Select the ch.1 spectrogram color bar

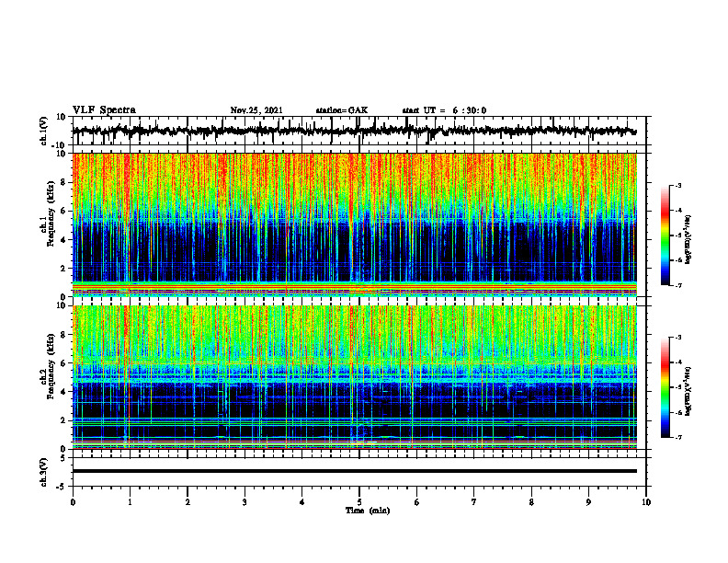[665, 236]
